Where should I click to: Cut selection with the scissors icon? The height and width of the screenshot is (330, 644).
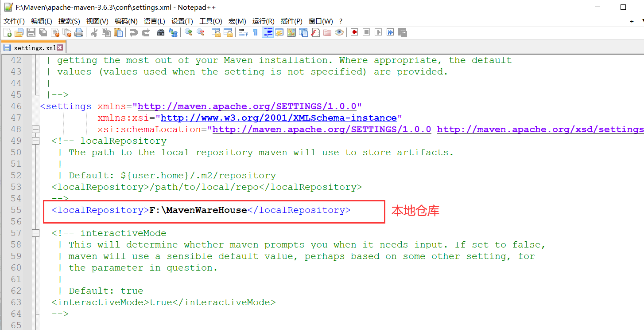(x=94, y=32)
